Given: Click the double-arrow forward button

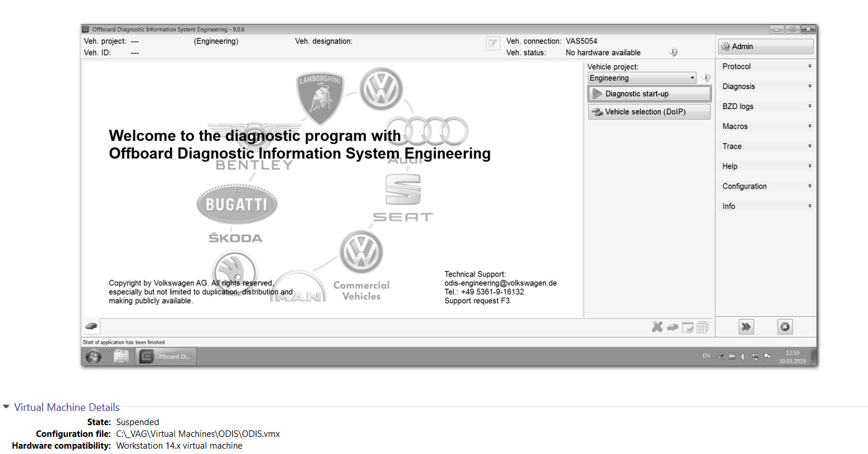Looking at the screenshot, I should (x=746, y=327).
